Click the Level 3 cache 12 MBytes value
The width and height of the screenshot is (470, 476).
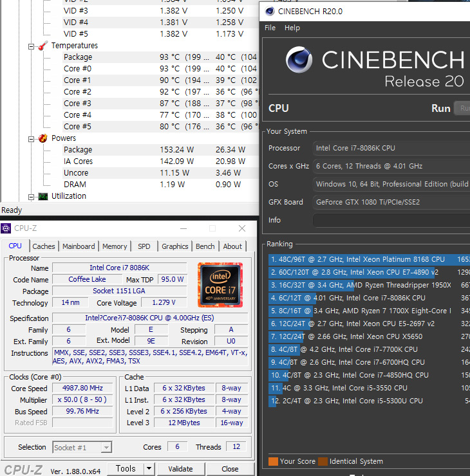pos(184,423)
